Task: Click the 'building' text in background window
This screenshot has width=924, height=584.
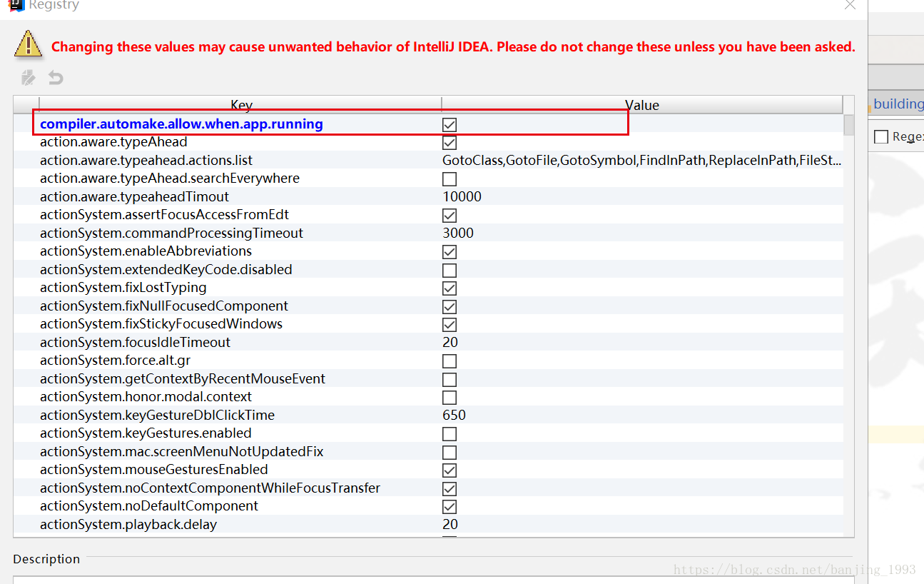Action: coord(898,104)
